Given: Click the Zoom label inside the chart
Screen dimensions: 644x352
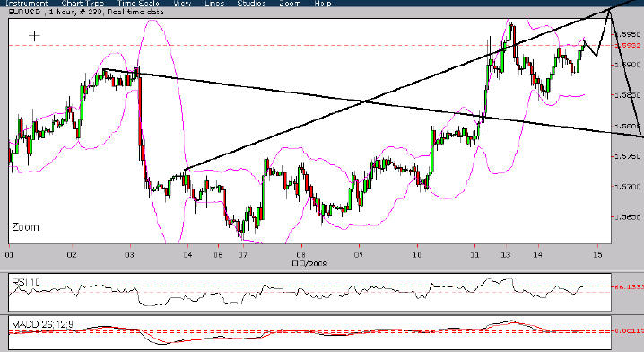Looking at the screenshot, I should [25, 227].
